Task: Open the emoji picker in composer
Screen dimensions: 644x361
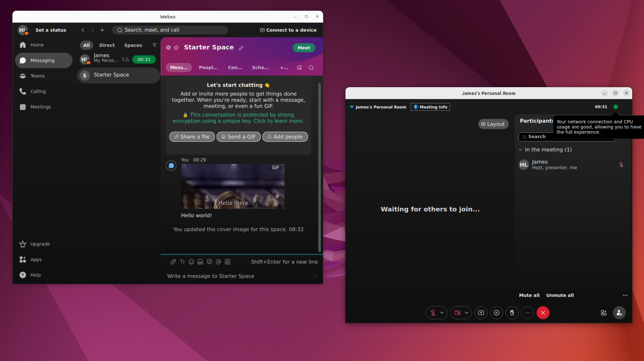Action: coord(191,262)
